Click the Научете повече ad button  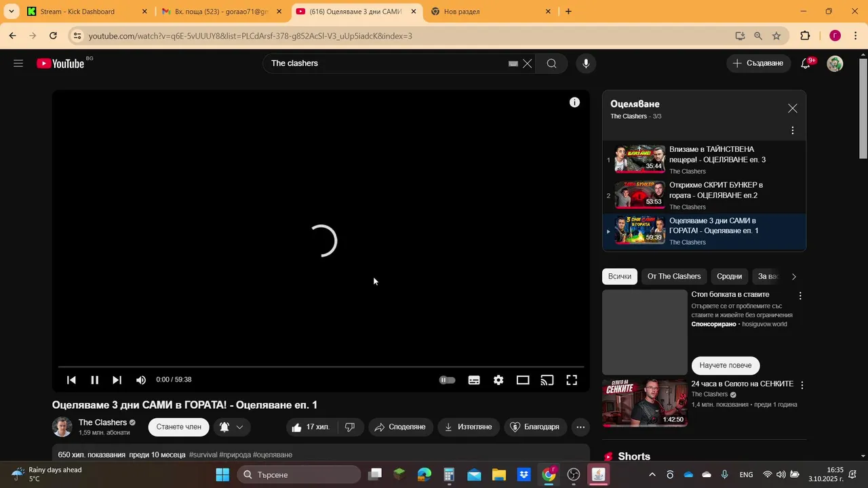[x=726, y=365]
